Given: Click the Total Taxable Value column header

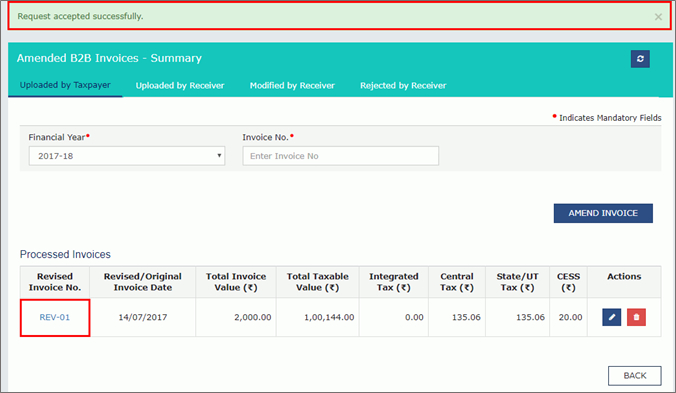Looking at the screenshot, I should point(318,282).
